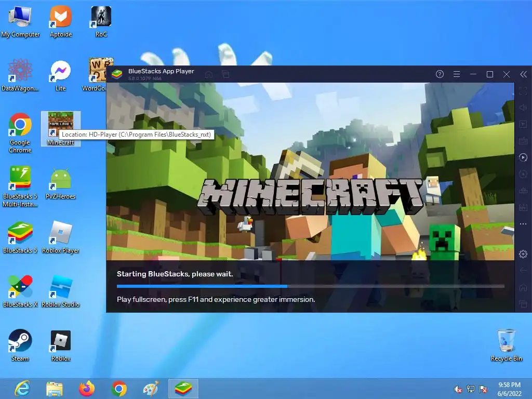Select Roblox Player desktop shortcut
Image resolution: width=532 pixels, height=399 pixels.
pyautogui.click(x=61, y=237)
